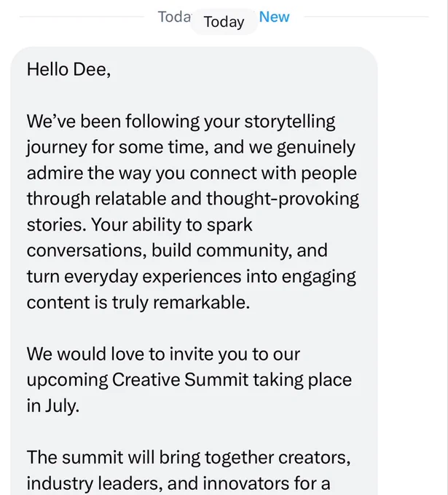Click the 'conversations, build community, and' line
The height and width of the screenshot is (495, 448).
tap(177, 251)
